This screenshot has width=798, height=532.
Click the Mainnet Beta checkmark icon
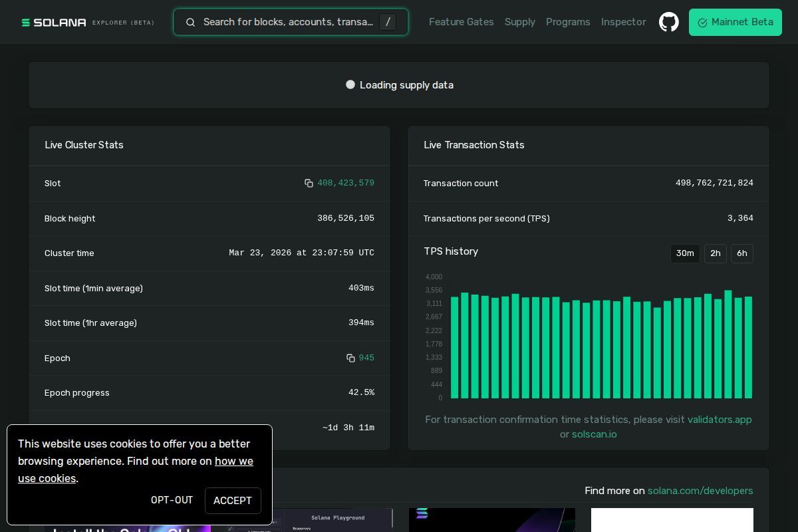tap(702, 23)
